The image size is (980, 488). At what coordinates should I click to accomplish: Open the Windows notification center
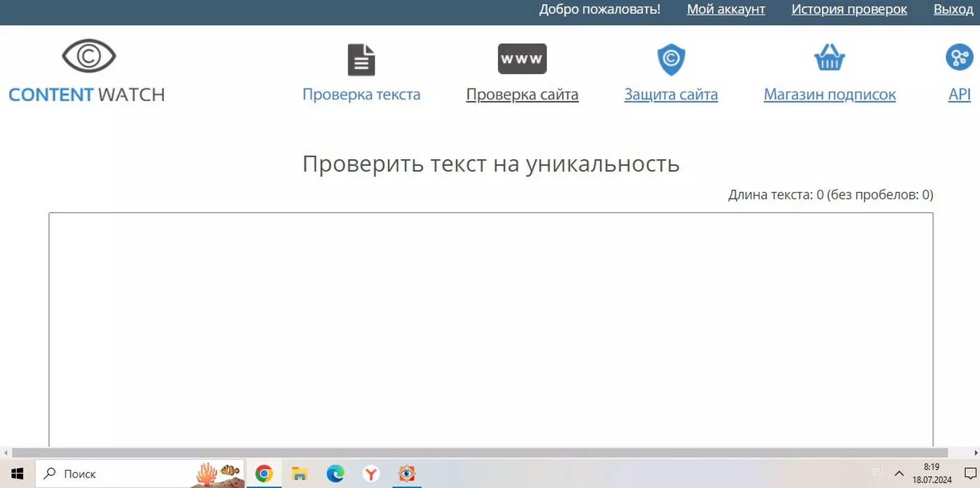(970, 474)
